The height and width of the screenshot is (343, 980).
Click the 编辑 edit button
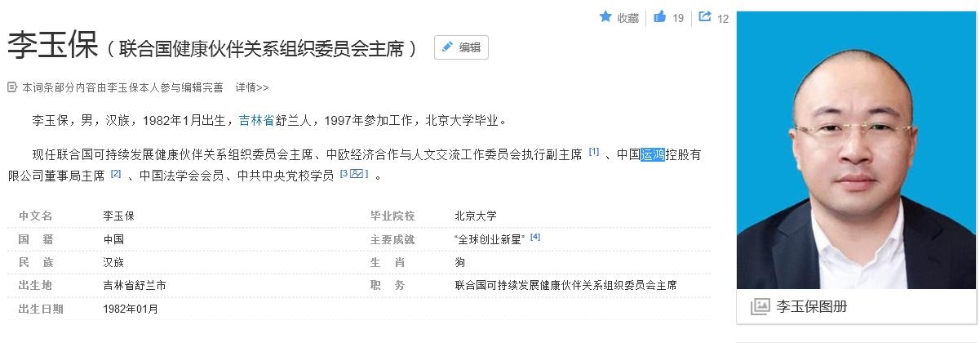(461, 47)
